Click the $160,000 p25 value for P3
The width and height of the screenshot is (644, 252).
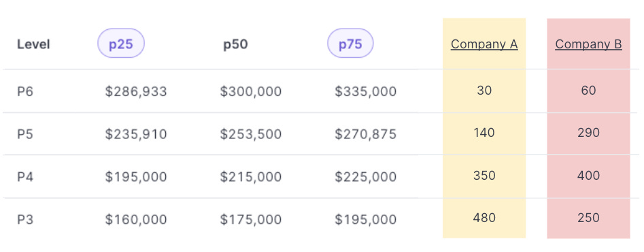coord(136,219)
